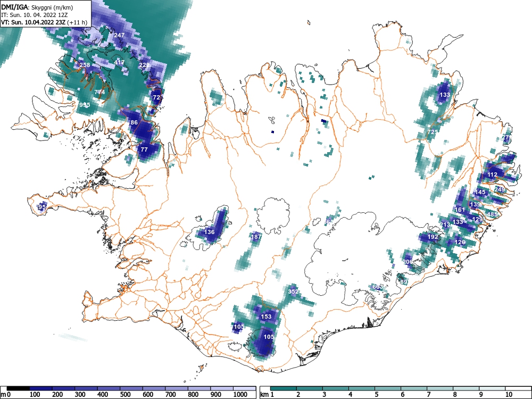Viewport: 532px width, 399px height.
Task: Click the '213' visibility value on the map
Action: pos(445,225)
